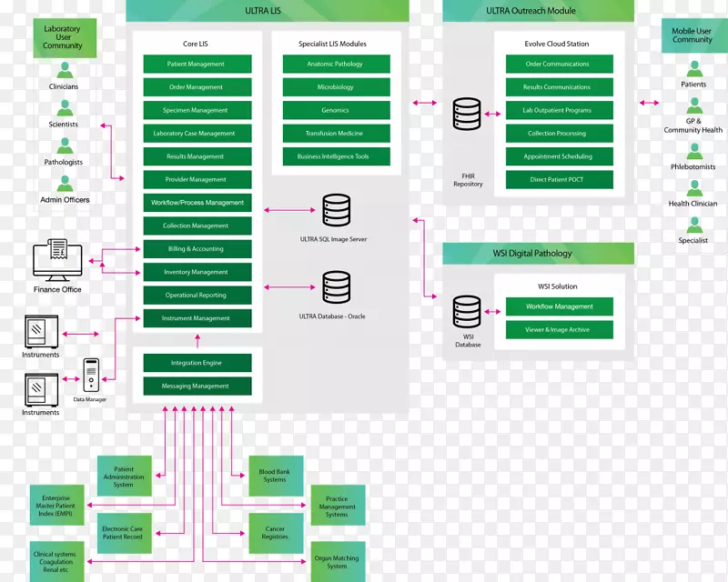The height and width of the screenshot is (582, 728).
Task: Click the Patient Administration System box
Action: click(125, 477)
